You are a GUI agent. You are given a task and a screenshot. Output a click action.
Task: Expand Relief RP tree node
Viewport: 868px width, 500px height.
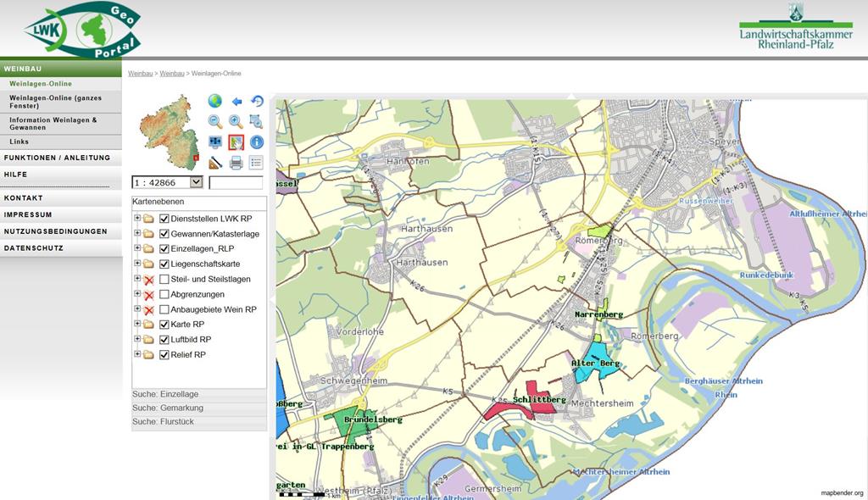(137, 354)
